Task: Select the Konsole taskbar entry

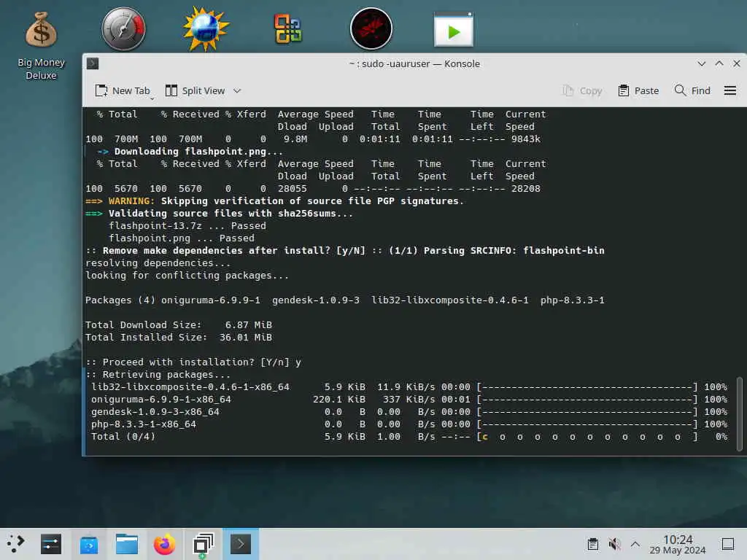Action: point(241,544)
